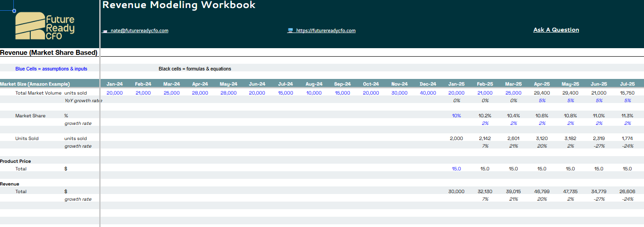Select the Market Share row label
The image size is (644, 227).
(x=30, y=116)
